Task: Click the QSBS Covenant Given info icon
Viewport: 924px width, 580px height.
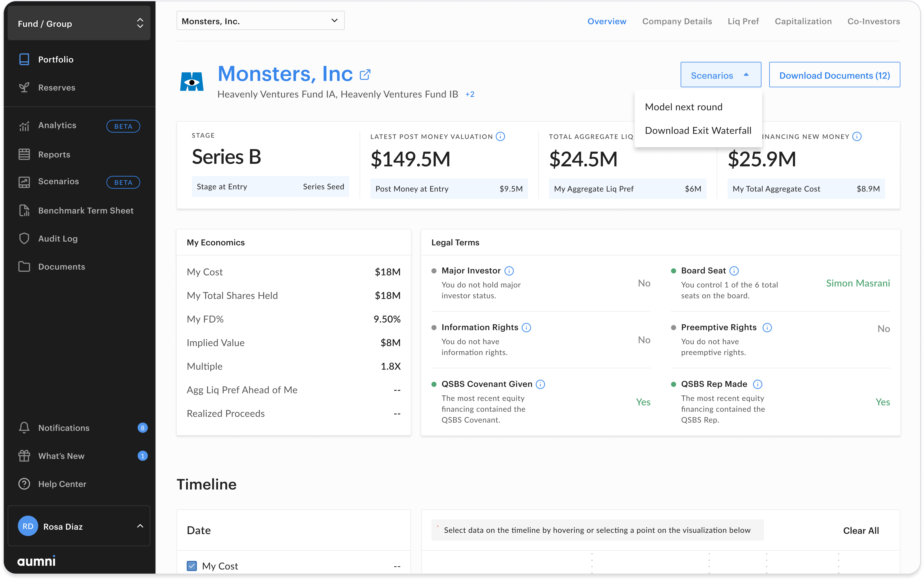Action: pyautogui.click(x=540, y=384)
